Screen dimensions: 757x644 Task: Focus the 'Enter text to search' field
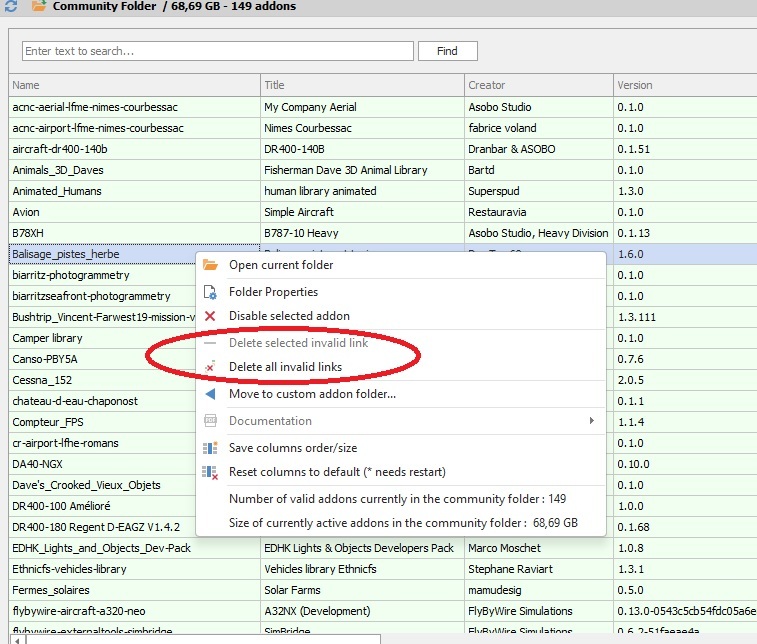tap(217, 51)
